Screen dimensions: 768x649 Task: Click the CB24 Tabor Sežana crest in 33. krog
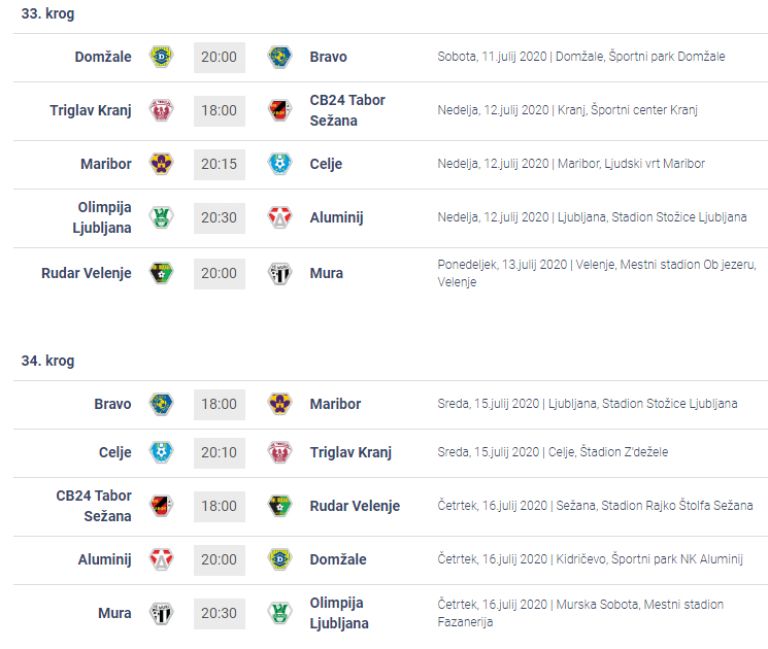[x=279, y=110]
